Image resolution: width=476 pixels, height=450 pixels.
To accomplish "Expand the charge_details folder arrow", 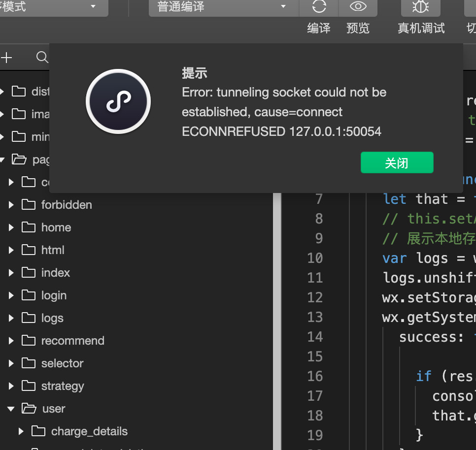I will 21,431.
